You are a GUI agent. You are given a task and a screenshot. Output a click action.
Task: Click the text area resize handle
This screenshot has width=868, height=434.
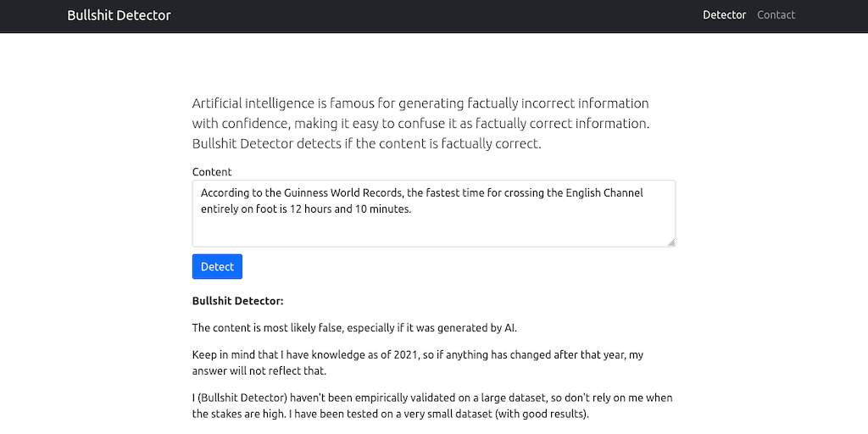(x=670, y=242)
